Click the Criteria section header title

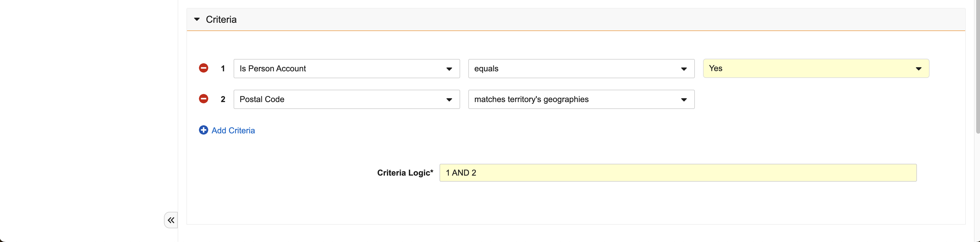(221, 19)
